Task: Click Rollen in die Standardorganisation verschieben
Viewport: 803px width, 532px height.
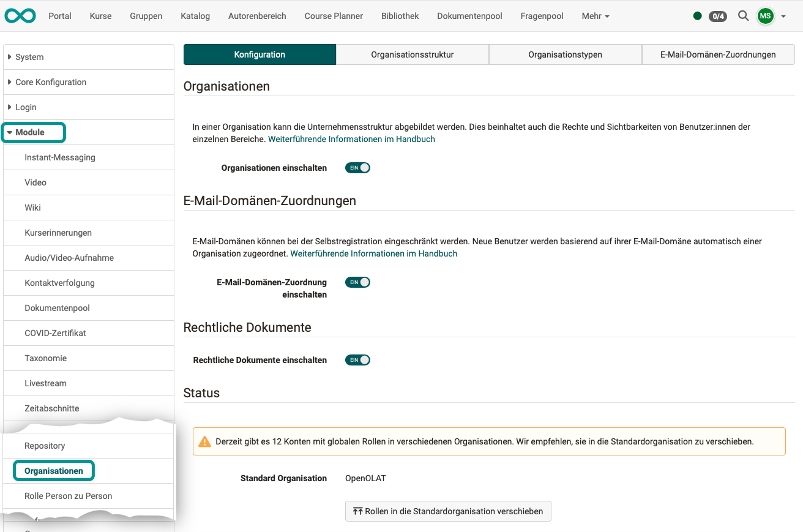Action: pyautogui.click(x=448, y=511)
